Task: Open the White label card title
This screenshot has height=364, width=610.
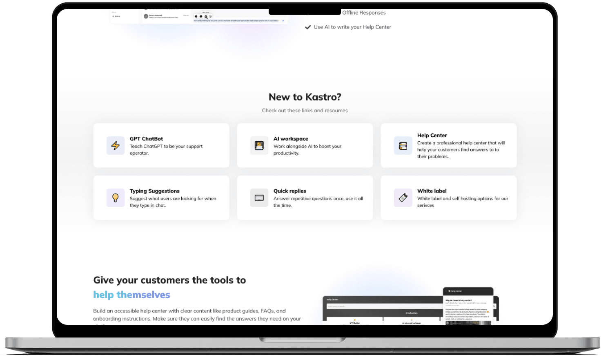Action: (x=432, y=191)
